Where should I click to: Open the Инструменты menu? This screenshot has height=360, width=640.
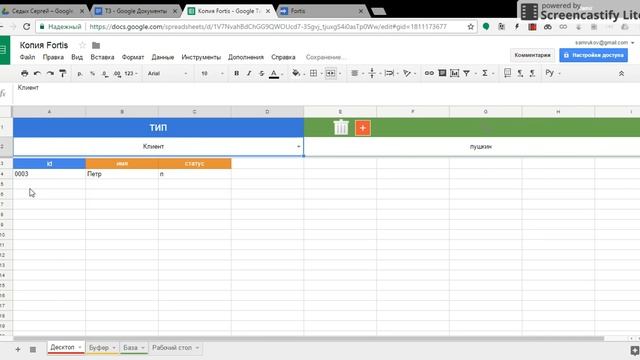point(201,57)
